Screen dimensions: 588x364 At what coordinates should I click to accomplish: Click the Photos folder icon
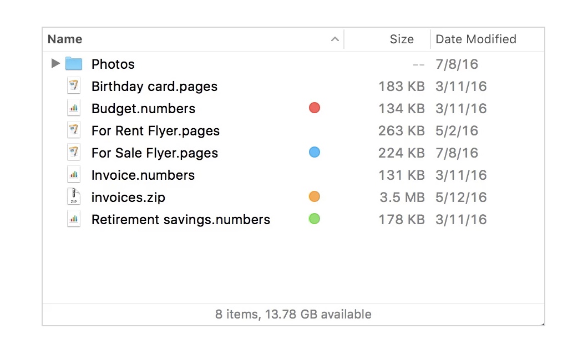[x=74, y=64]
